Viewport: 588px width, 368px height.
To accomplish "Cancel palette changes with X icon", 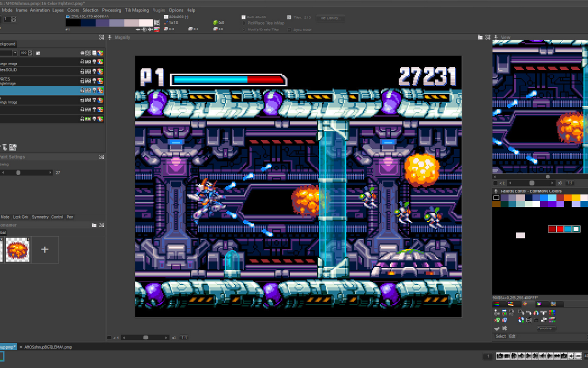I will pos(504,328).
